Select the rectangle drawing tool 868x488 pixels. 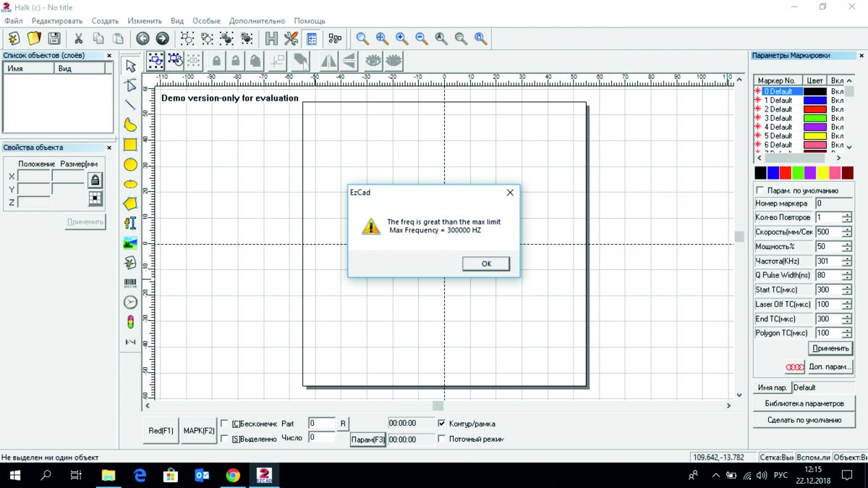130,145
